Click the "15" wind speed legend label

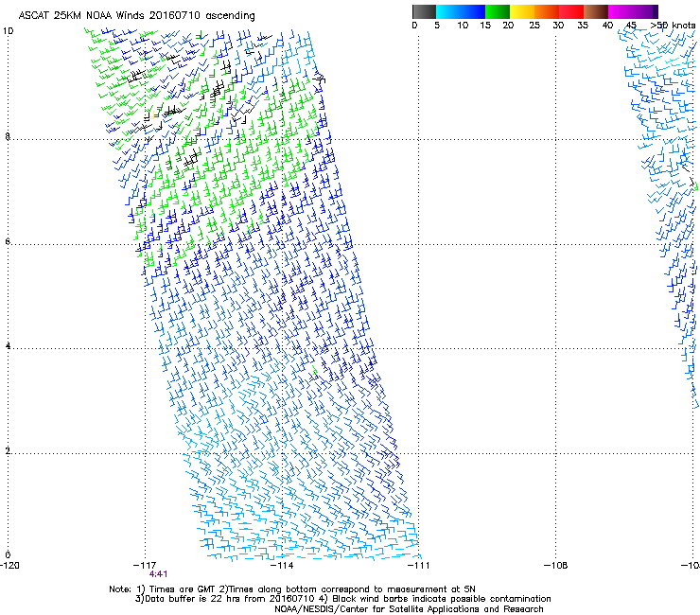click(x=485, y=26)
